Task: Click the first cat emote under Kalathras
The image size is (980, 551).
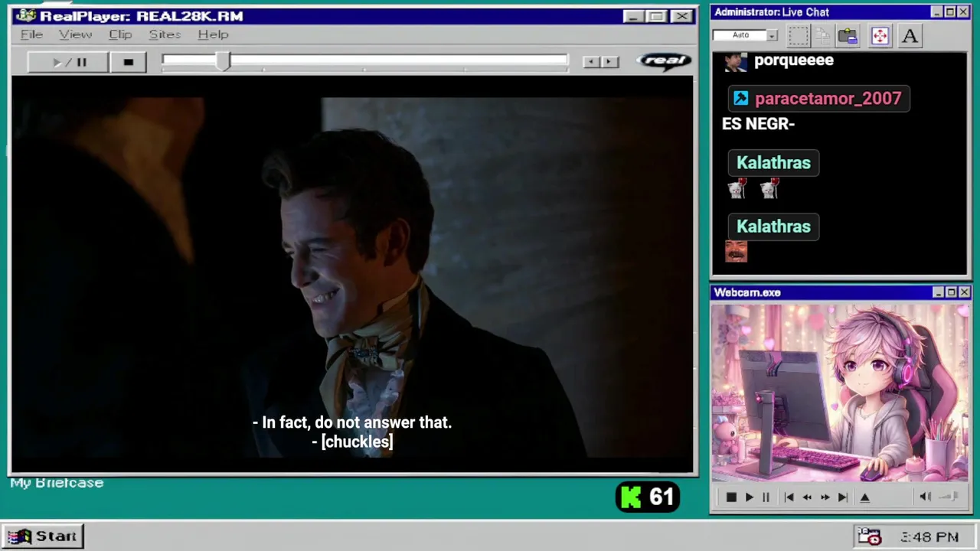Action: click(737, 188)
